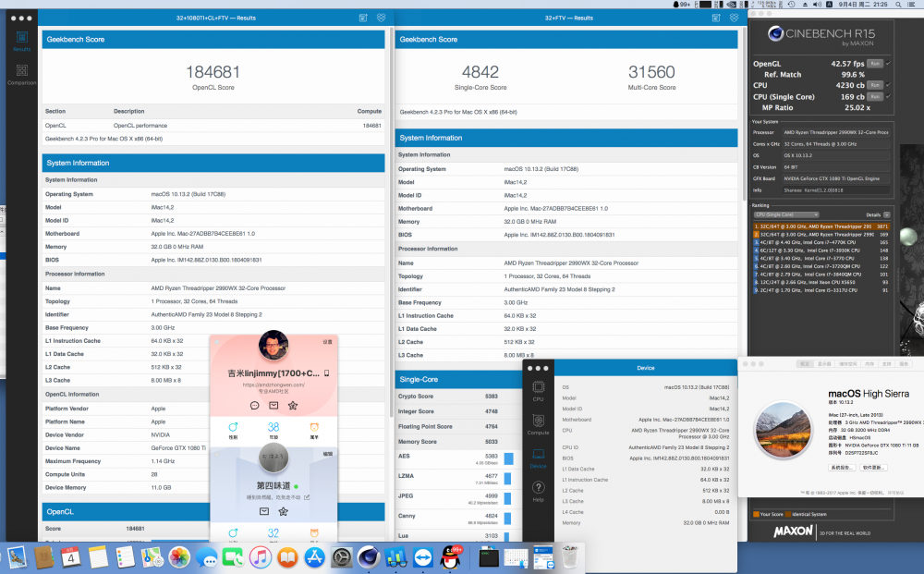Run the OpenGL benchmark in Cinebench
Screen dimensions: 924x574
(875, 64)
